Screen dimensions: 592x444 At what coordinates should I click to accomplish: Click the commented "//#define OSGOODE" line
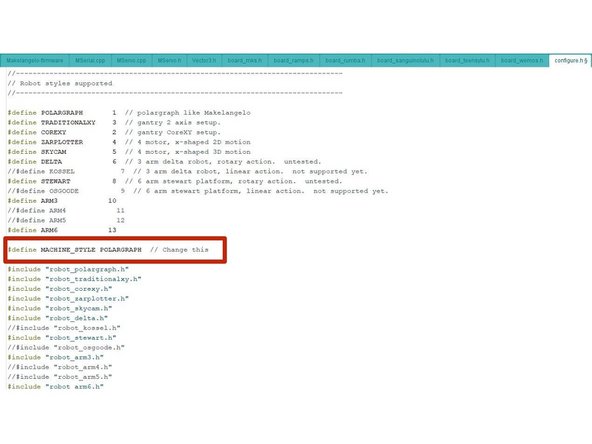coord(198,191)
